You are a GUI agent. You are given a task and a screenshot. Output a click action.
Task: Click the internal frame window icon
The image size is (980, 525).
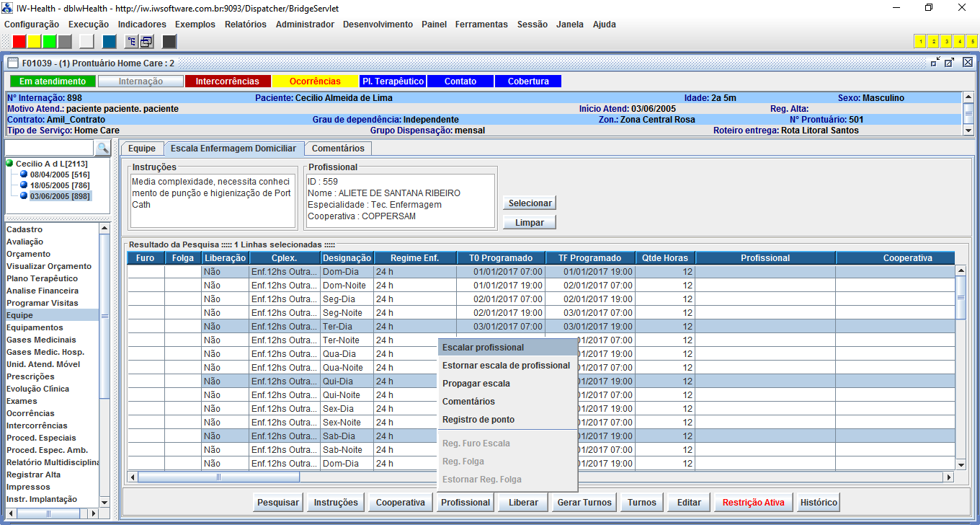tap(13, 63)
